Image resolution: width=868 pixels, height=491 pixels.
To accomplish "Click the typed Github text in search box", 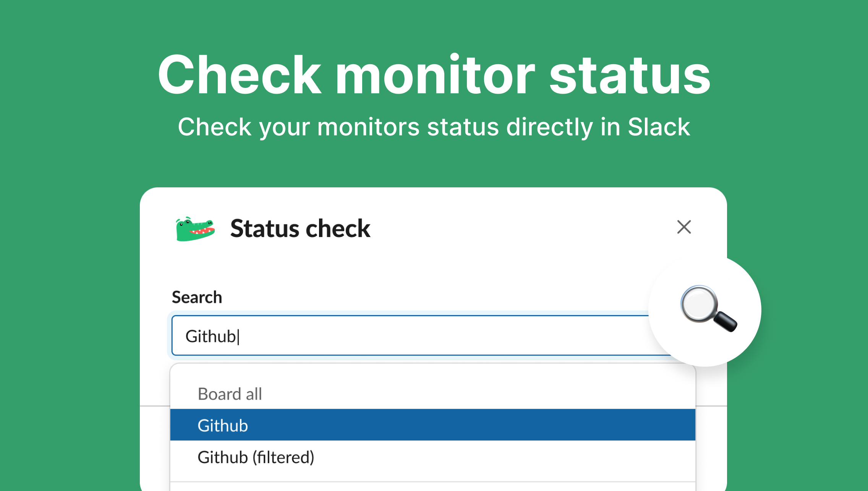I will 211,337.
